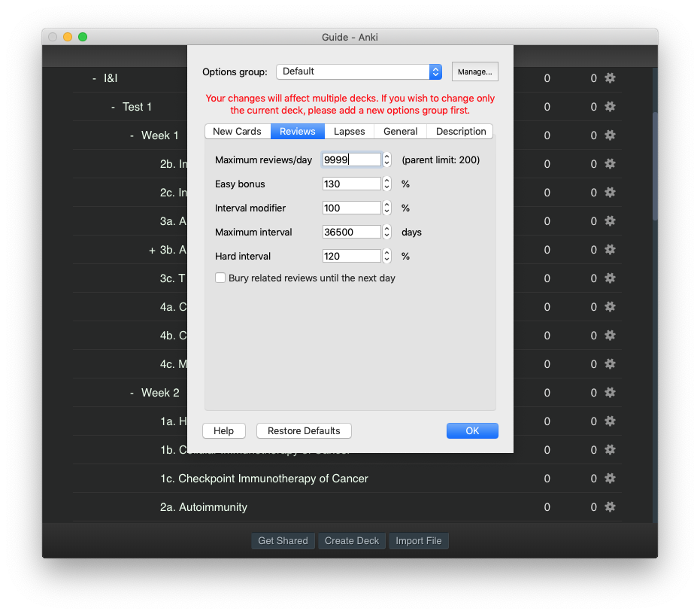Open gear menu on the 1a. row
700x614 pixels.
[610, 421]
